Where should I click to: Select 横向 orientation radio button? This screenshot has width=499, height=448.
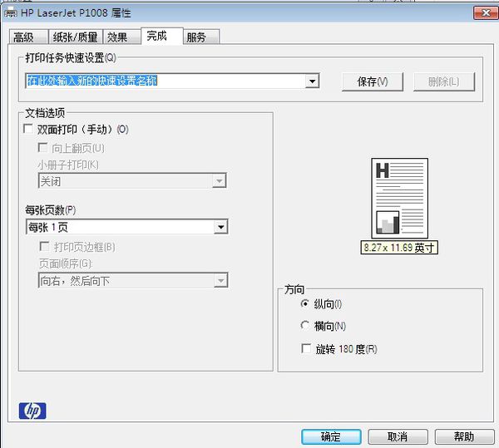(305, 325)
